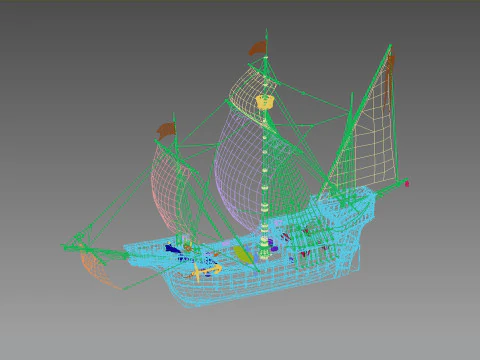Pick the orange spritsail under the bowsprit

[x=97, y=271]
